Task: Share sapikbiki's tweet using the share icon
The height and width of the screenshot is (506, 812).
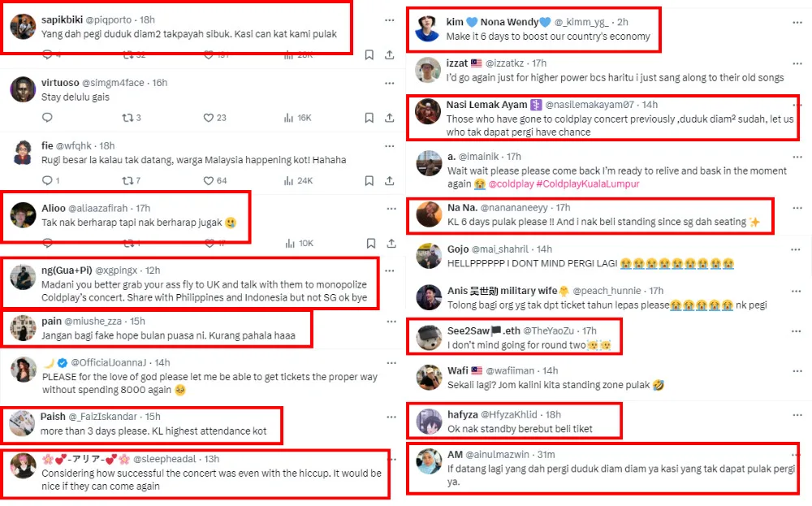Action: pyautogui.click(x=390, y=55)
